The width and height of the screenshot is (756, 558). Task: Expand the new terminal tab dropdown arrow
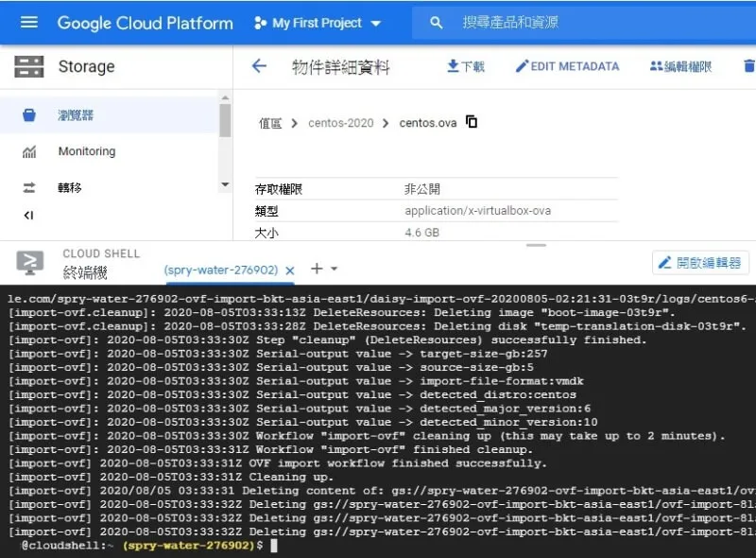click(x=334, y=270)
